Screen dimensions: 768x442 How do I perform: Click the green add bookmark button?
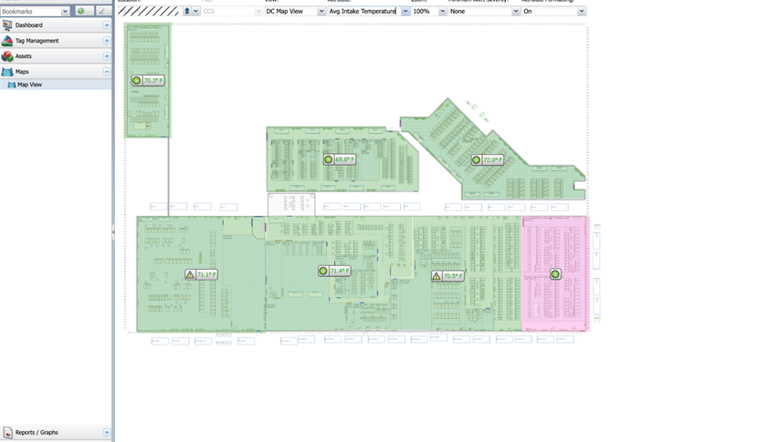tap(84, 11)
